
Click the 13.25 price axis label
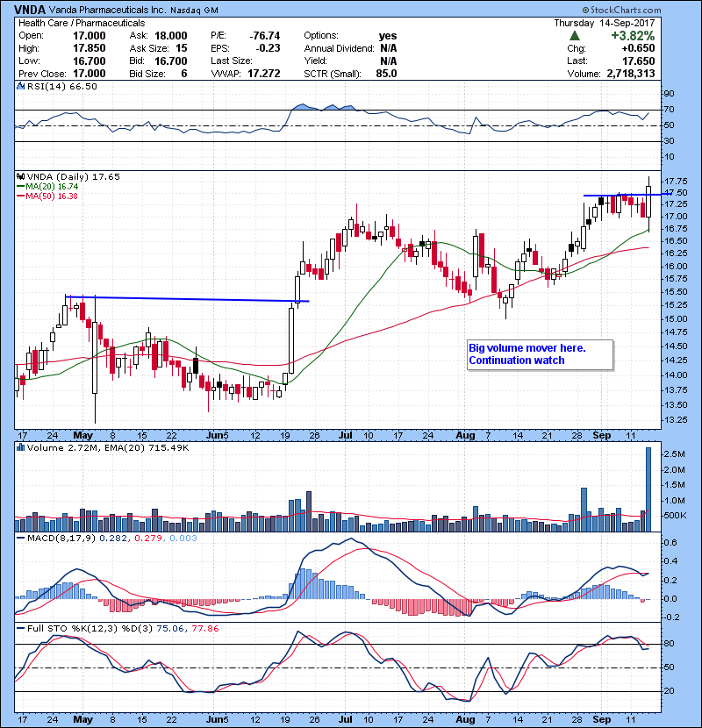tap(676, 420)
